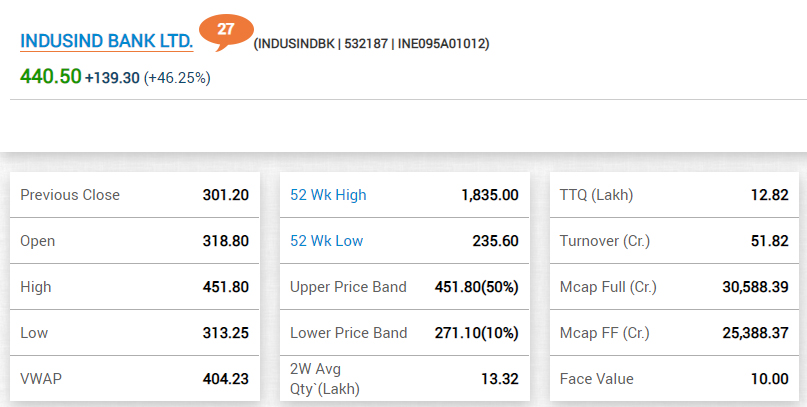807x407 pixels.
Task: Click the Mcap FF (Cr.) label
Action: click(x=604, y=333)
